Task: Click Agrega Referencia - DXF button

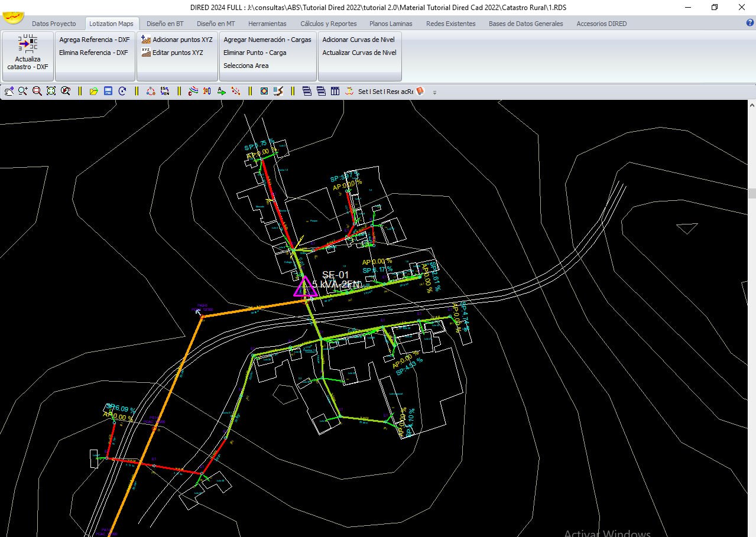Action: [x=95, y=40]
